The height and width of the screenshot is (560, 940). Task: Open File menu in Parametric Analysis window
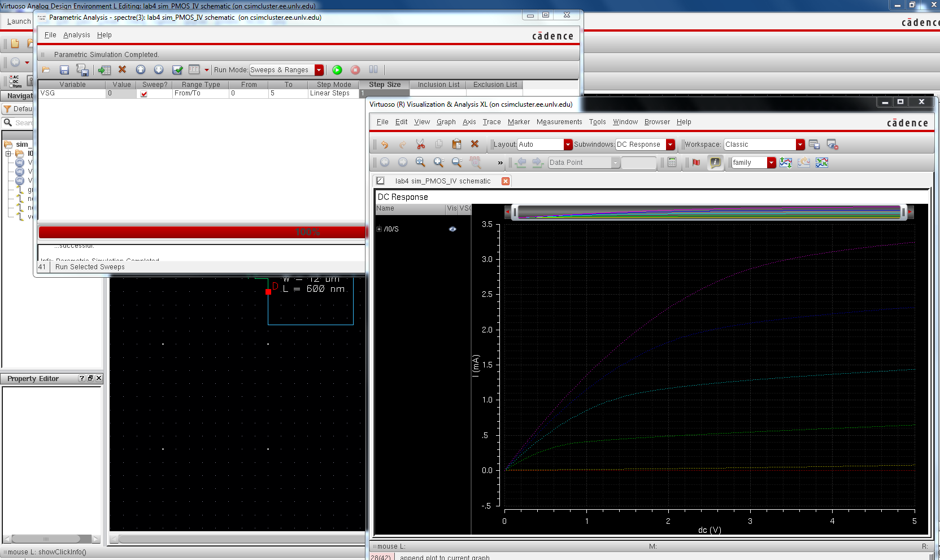tap(50, 35)
